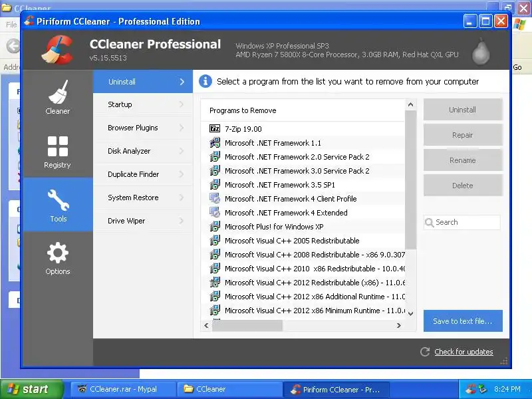
Task: Click icon beside .NET Framework 4 Client Profile
Action: [215, 198]
